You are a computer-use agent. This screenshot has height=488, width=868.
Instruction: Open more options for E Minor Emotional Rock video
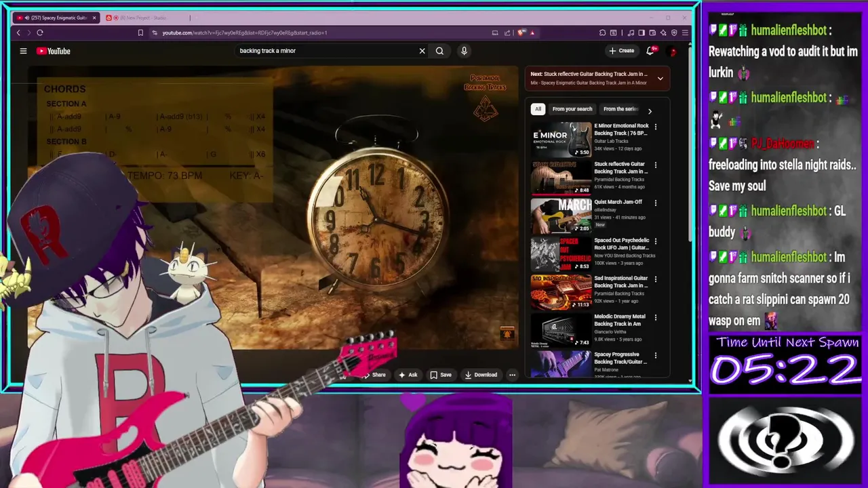(655, 127)
